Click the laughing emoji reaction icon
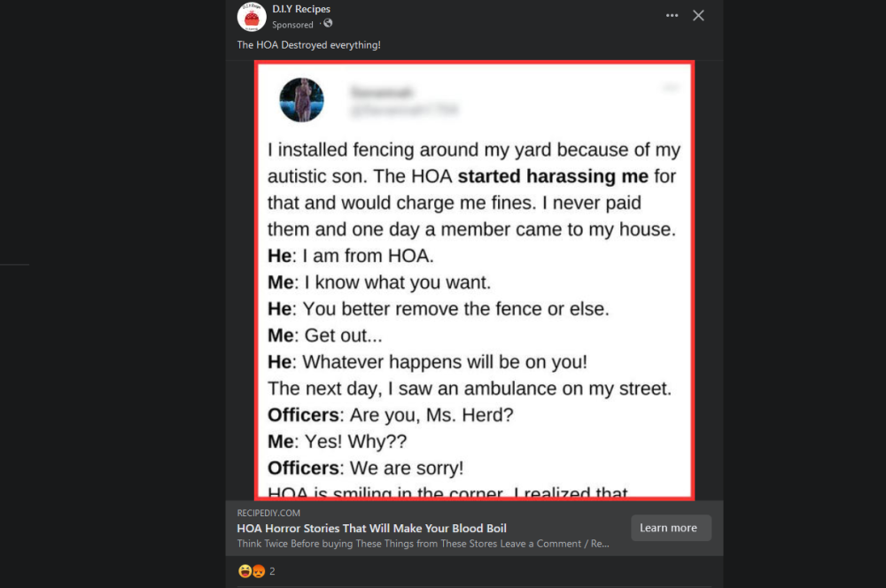The width and height of the screenshot is (886, 588). pyautogui.click(x=245, y=571)
